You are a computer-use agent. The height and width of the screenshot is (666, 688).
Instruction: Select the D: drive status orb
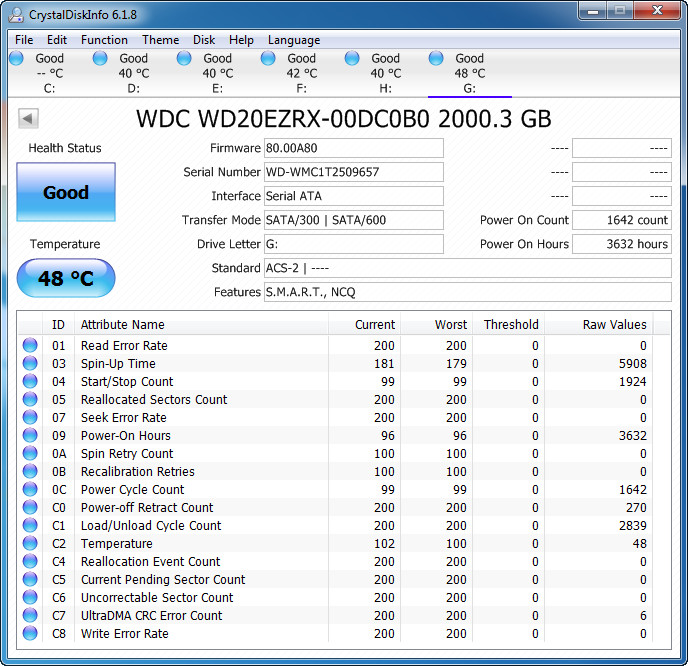(100, 58)
